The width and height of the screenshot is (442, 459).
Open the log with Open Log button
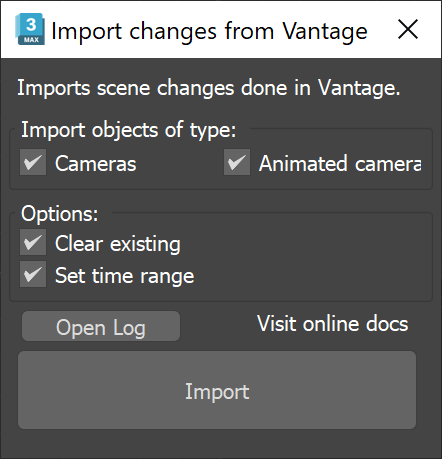(101, 326)
